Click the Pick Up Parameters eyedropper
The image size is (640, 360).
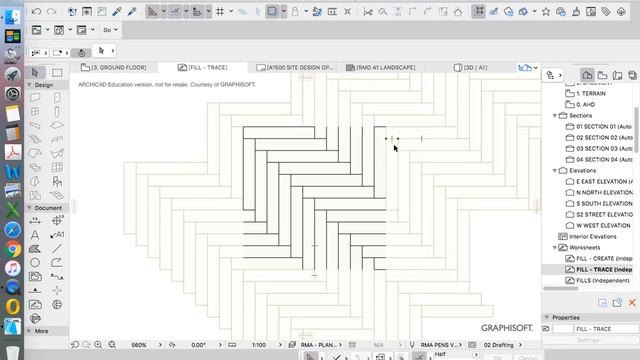coord(117,11)
